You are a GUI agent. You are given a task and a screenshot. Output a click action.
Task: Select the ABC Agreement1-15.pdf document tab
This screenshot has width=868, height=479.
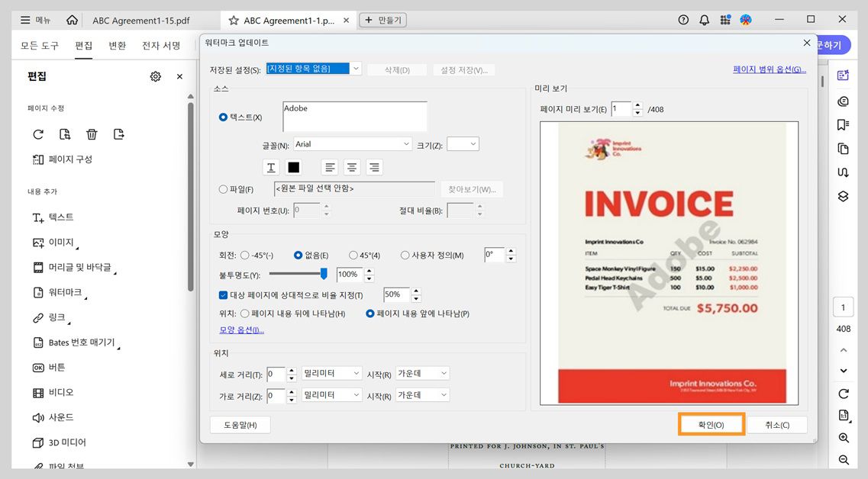click(x=144, y=21)
